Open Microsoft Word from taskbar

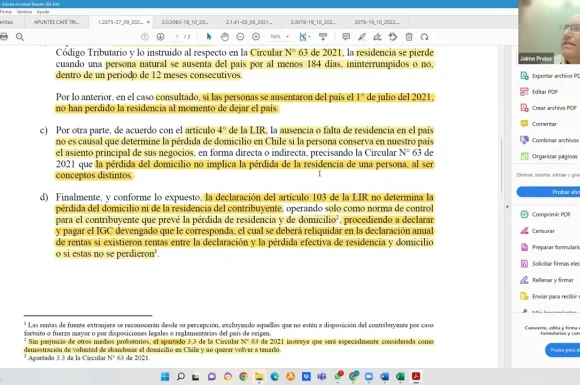coord(384,376)
